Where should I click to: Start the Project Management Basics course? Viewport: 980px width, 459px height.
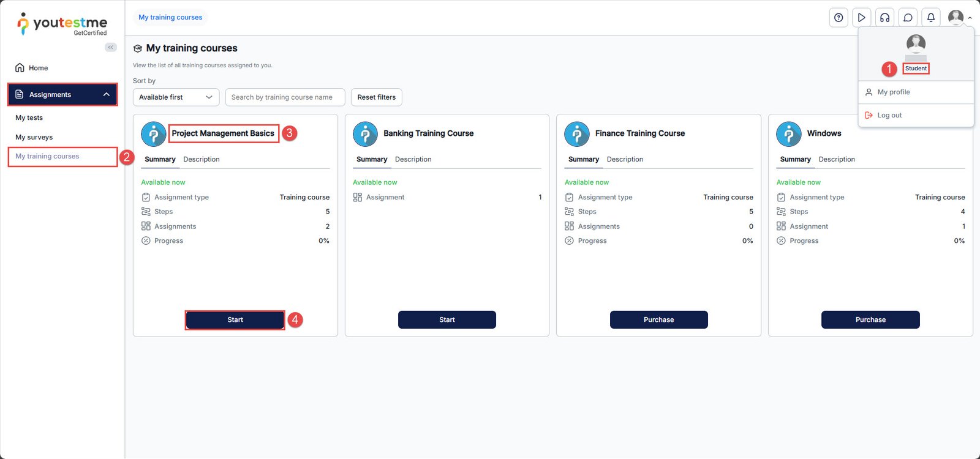pyautogui.click(x=235, y=320)
